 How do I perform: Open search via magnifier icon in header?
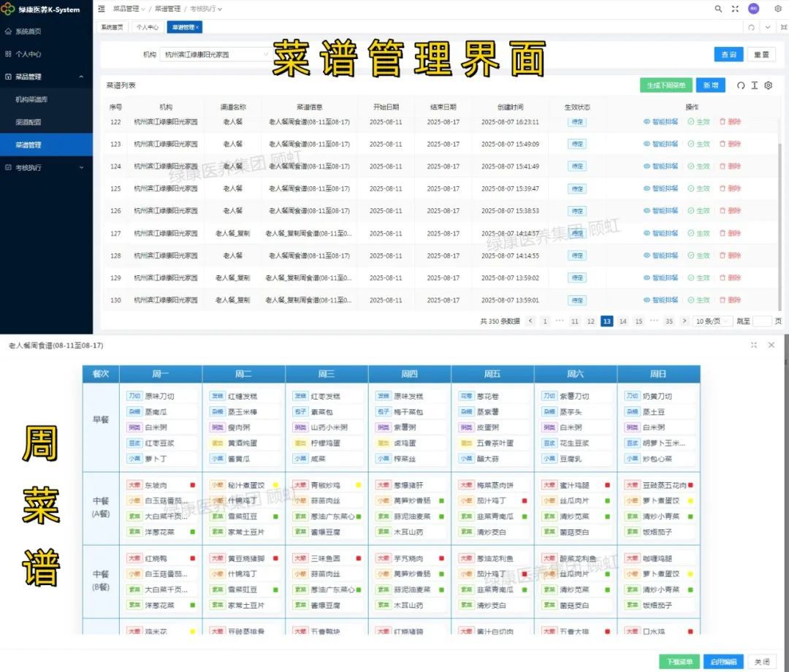718,9
